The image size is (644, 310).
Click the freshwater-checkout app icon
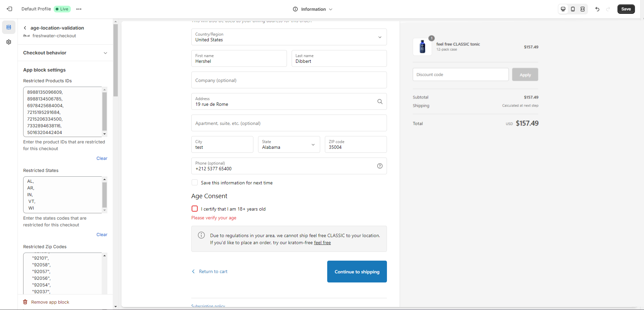tap(27, 36)
